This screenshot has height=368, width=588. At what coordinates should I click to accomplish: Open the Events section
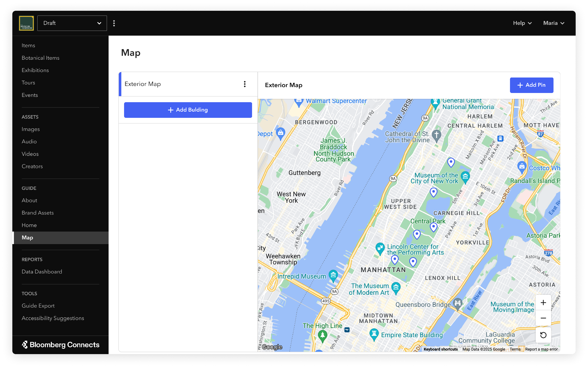[x=30, y=95]
